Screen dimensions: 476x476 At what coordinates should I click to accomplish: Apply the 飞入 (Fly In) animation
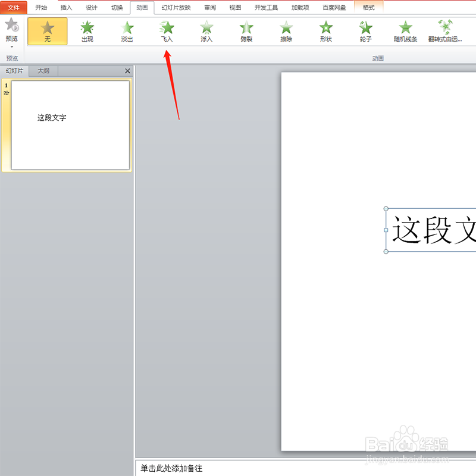point(167,32)
